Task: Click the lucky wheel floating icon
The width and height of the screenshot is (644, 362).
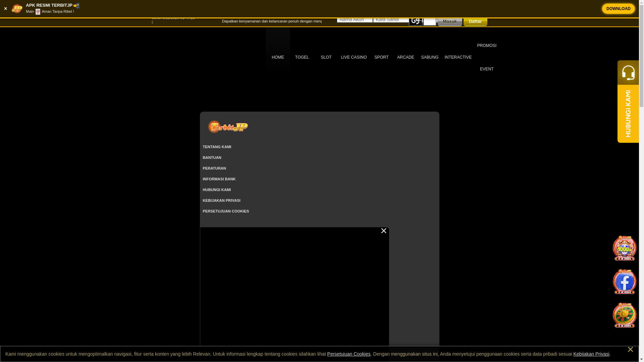Action: [x=625, y=315]
